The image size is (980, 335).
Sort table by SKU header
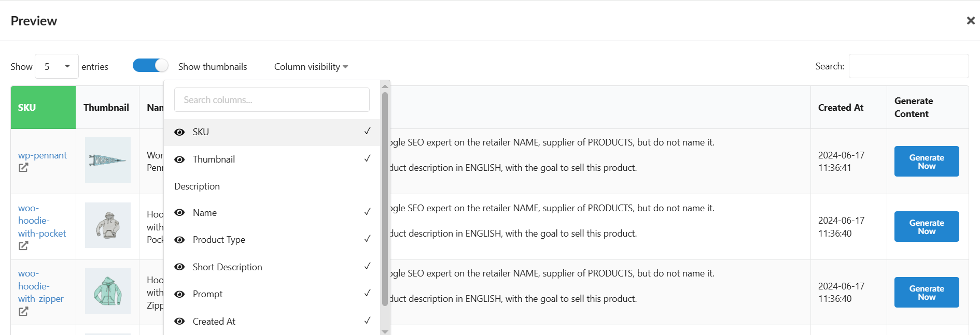coord(27,108)
